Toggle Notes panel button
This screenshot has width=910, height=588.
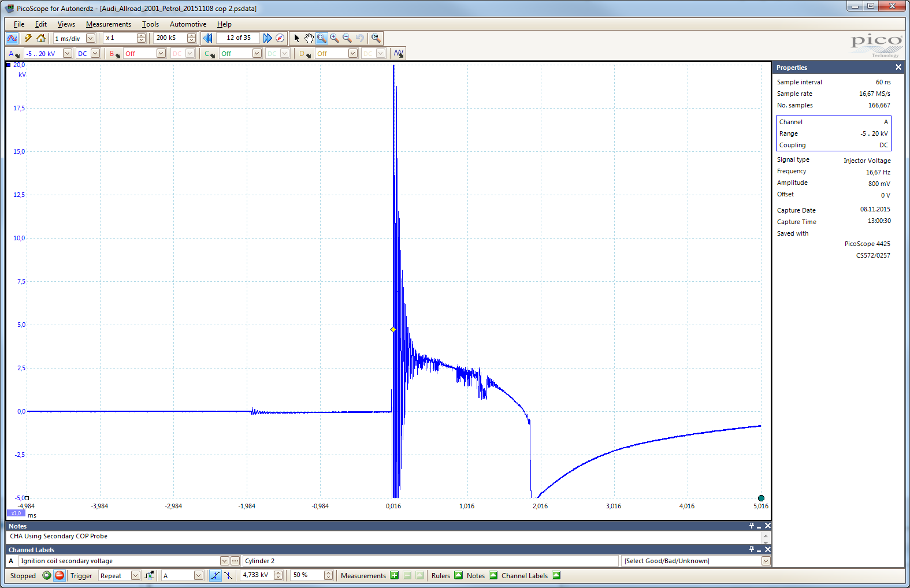[493, 575]
